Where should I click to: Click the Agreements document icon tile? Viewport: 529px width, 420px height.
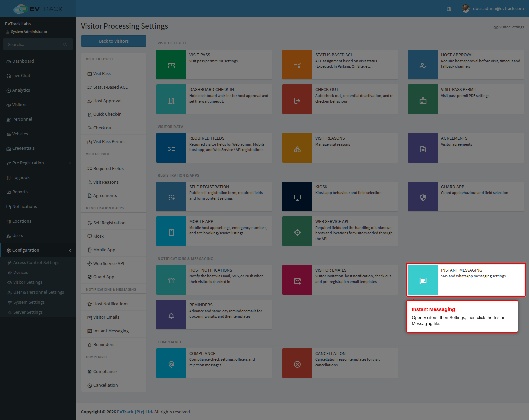pos(423,148)
